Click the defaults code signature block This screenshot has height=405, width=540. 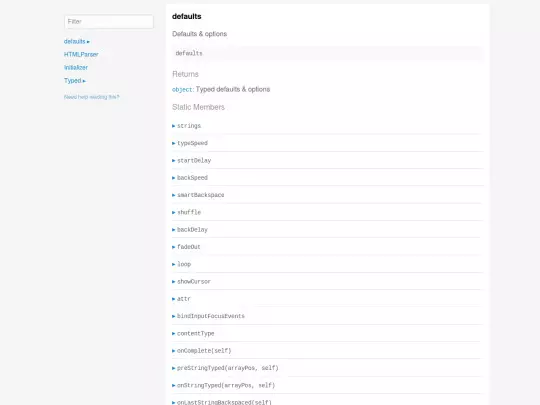pos(328,53)
